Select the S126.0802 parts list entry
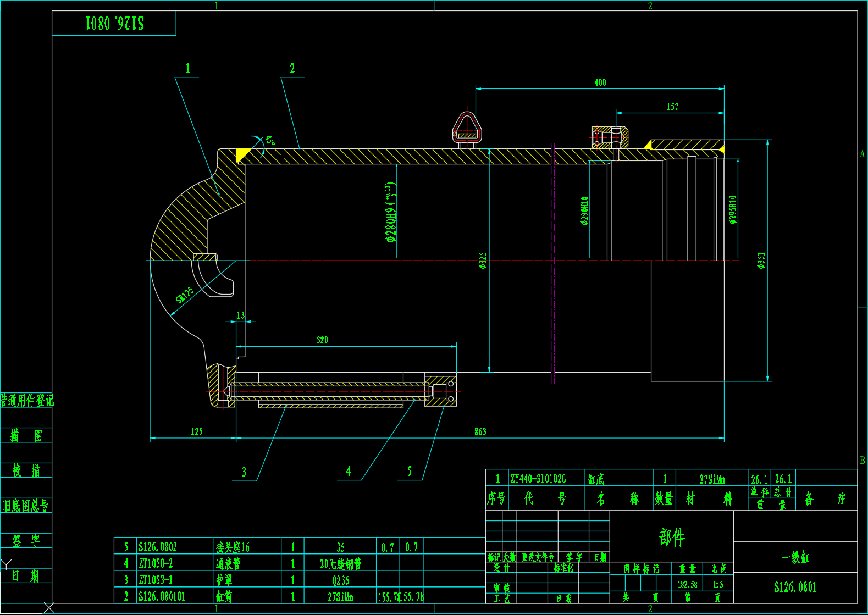The image size is (868, 615). pos(158,547)
